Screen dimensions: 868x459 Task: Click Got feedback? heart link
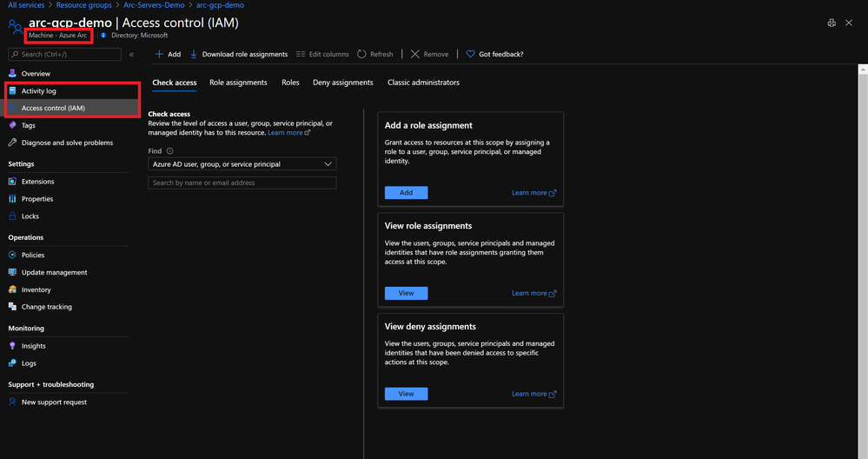pos(494,54)
